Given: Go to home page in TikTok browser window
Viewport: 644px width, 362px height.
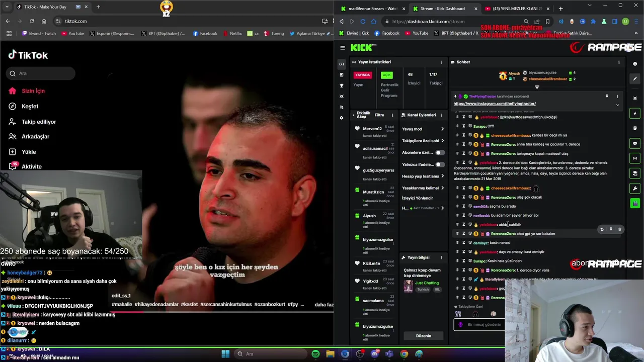Looking at the screenshot, I should pyautogui.click(x=44, y=21).
